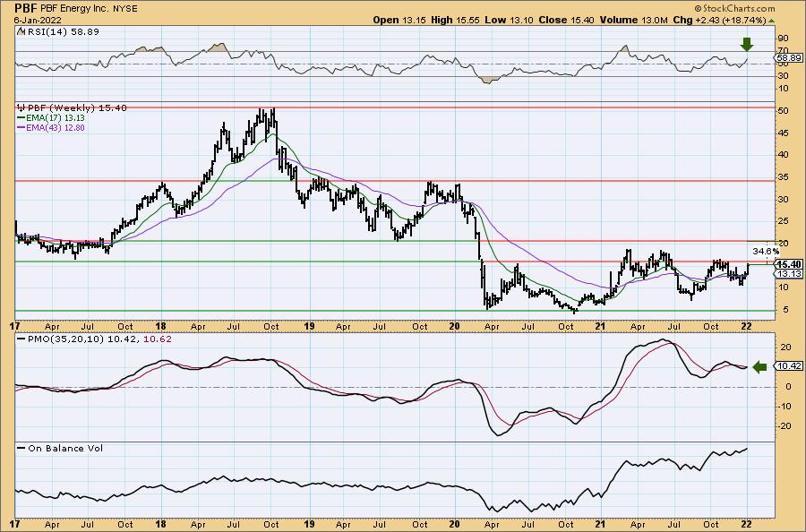Viewport: 806px width, 532px height.
Task: Click the 50 level on the price axis
Action: (x=783, y=111)
